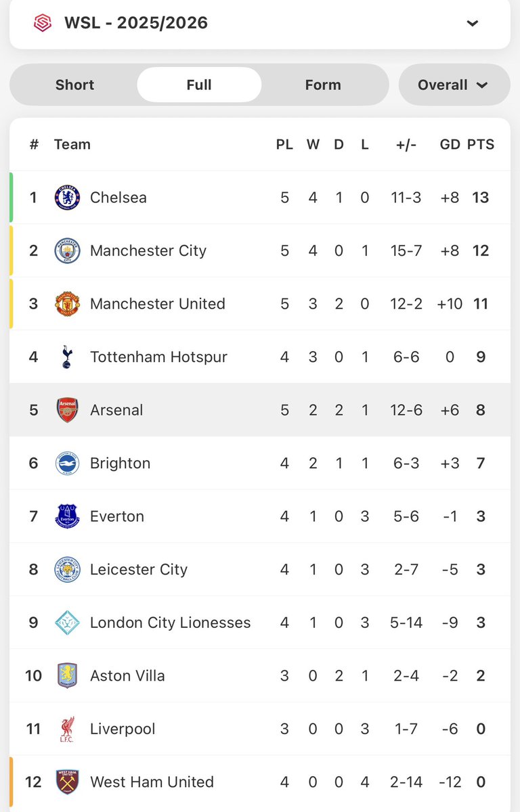The image size is (520, 812).
Task: Select the Arsenal cannon badge
Action: pos(67,410)
